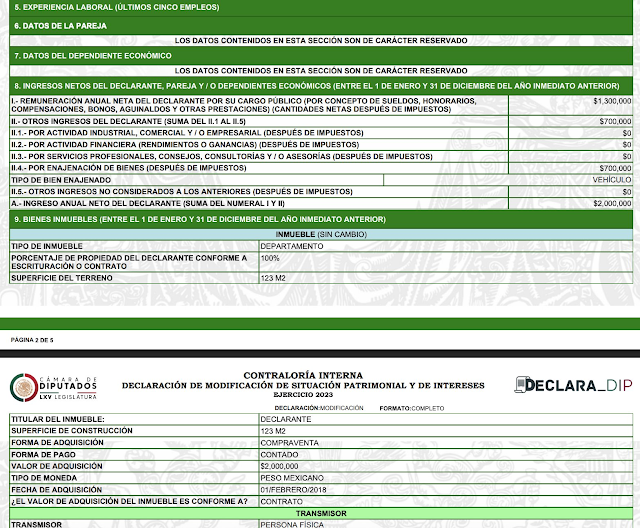Click the green 'TRANSMISOR' subheader bar

click(x=321, y=514)
